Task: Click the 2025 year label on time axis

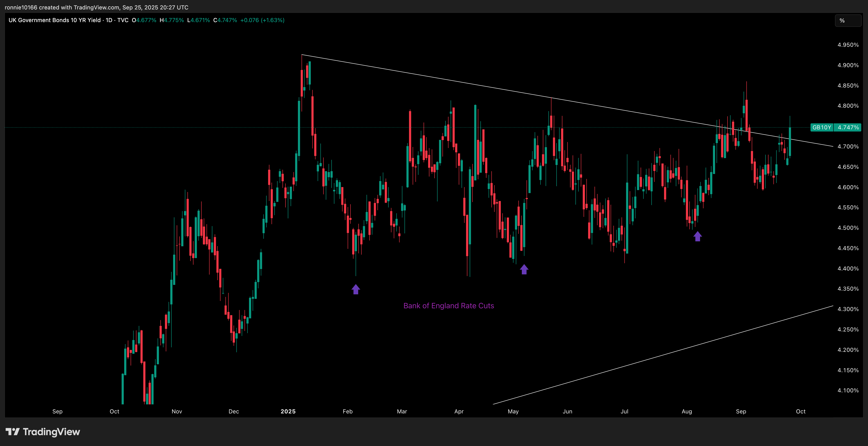Action: [288, 411]
